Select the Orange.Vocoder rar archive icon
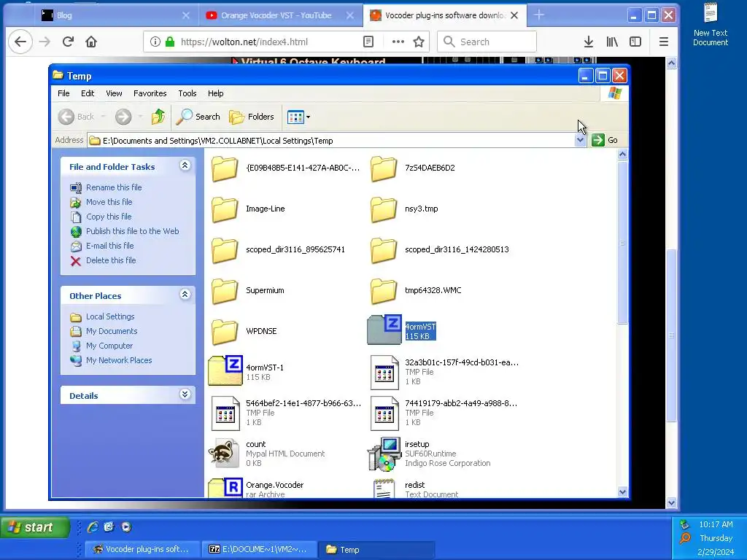Screen dimensions: 747x560 (225, 488)
